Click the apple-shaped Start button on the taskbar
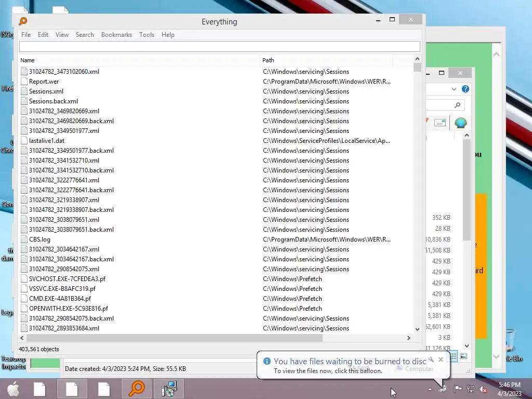The image size is (532, 399). click(x=14, y=389)
